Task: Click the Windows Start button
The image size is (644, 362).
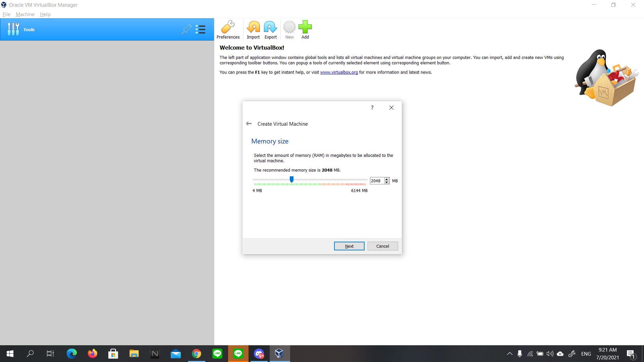Action: pyautogui.click(x=10, y=354)
